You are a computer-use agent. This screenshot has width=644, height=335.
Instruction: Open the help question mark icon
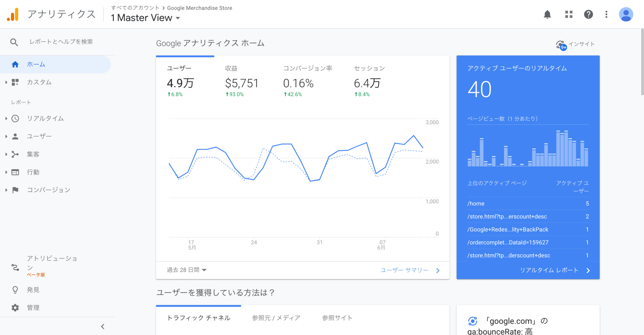click(588, 14)
